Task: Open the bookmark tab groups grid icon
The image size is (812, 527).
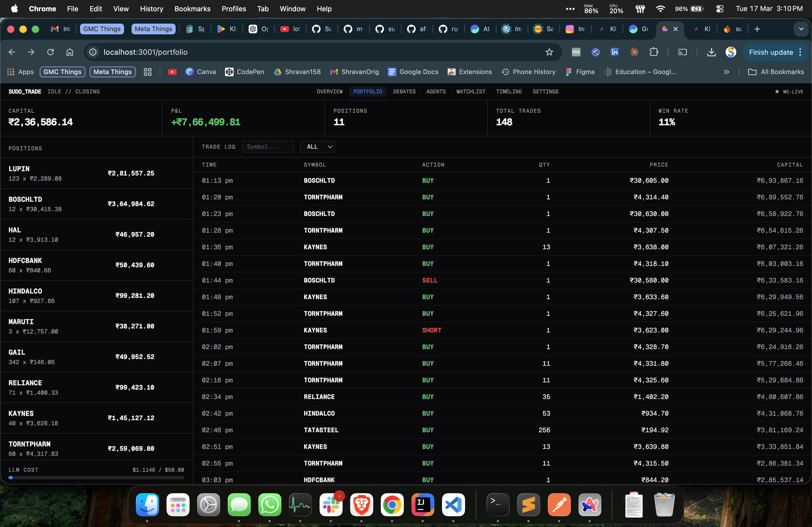Action: click(x=147, y=72)
